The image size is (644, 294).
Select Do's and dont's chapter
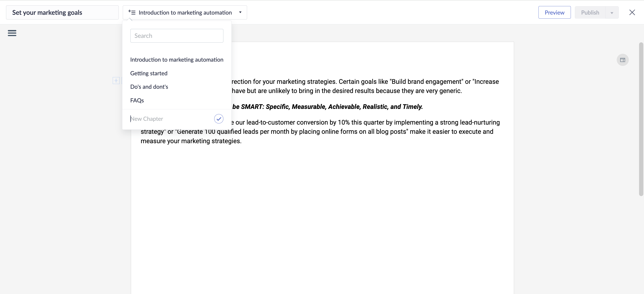click(149, 87)
